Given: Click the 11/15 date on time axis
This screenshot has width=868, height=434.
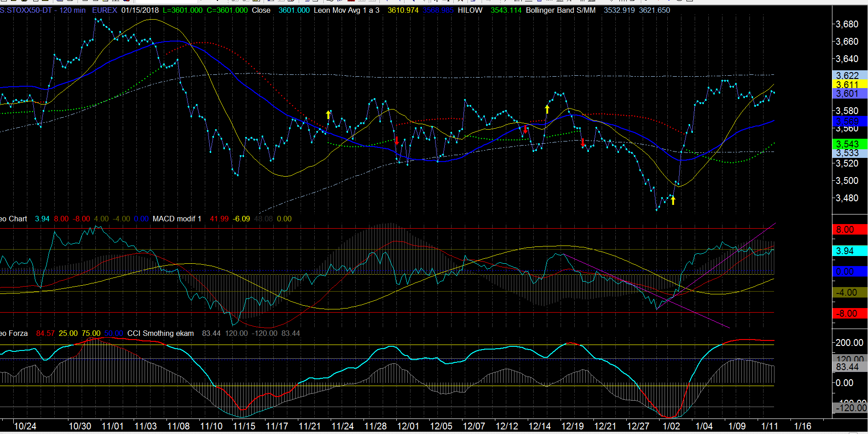Looking at the screenshot, I should pyautogui.click(x=244, y=426).
